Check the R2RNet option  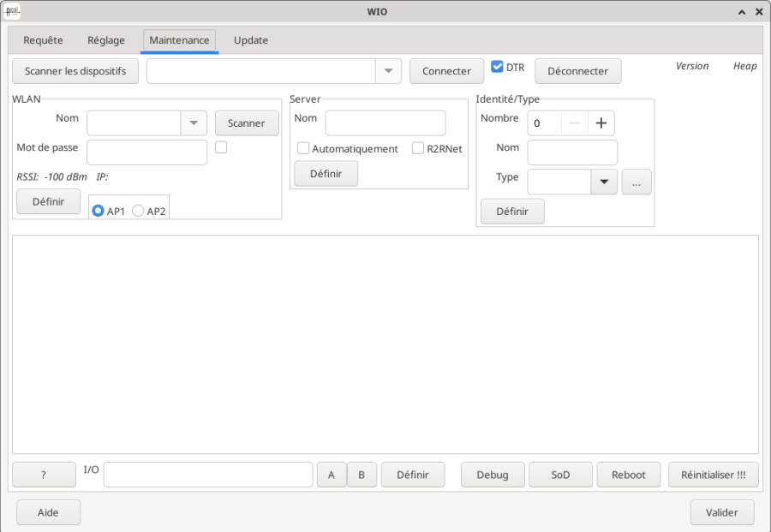(x=418, y=148)
